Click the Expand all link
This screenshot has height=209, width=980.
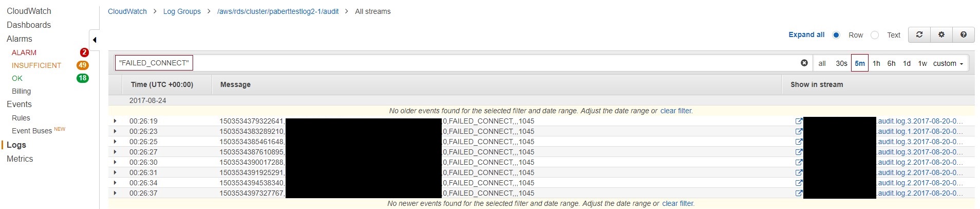click(806, 34)
